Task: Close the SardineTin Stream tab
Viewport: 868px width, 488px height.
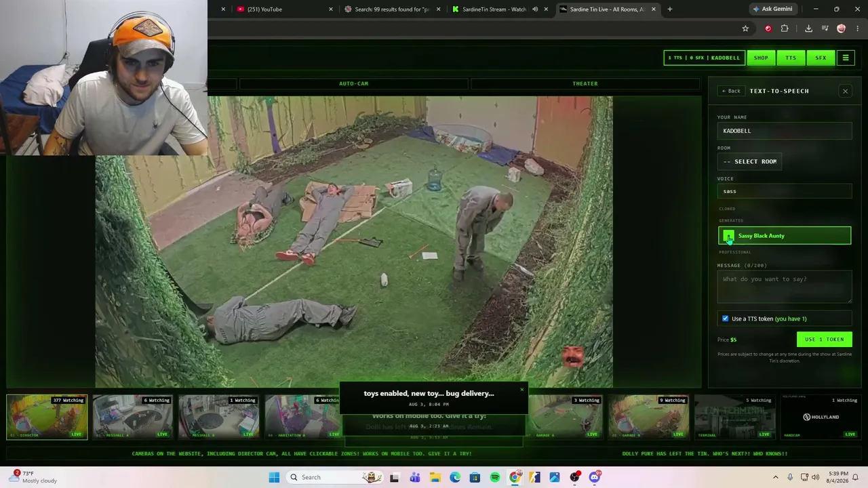Action: [x=546, y=9]
